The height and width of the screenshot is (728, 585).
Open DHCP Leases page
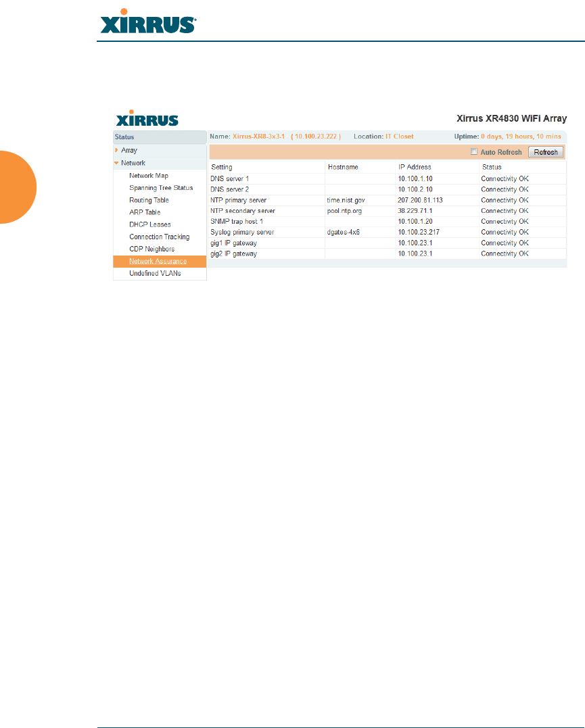pyautogui.click(x=149, y=224)
